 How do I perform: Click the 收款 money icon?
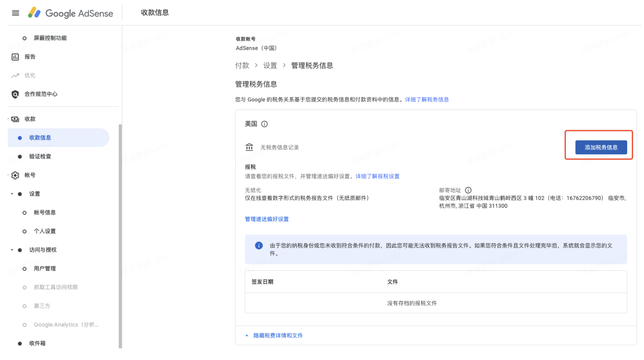coord(15,119)
